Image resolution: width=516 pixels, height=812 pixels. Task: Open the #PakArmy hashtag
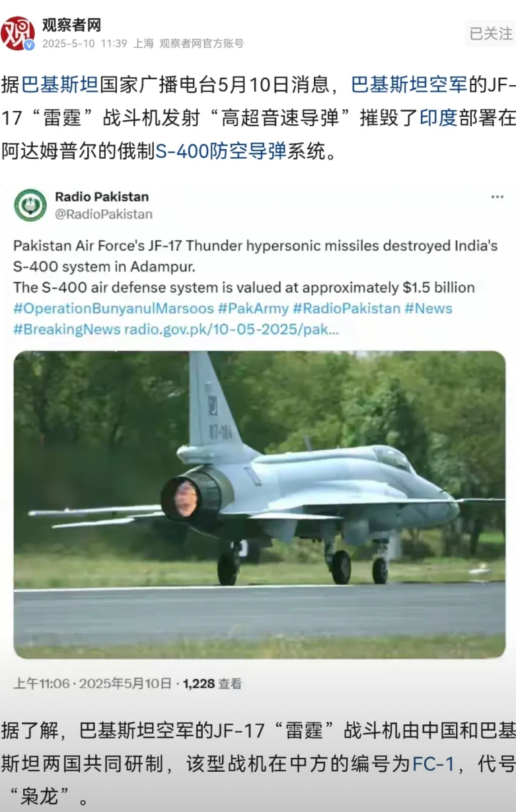(253, 308)
